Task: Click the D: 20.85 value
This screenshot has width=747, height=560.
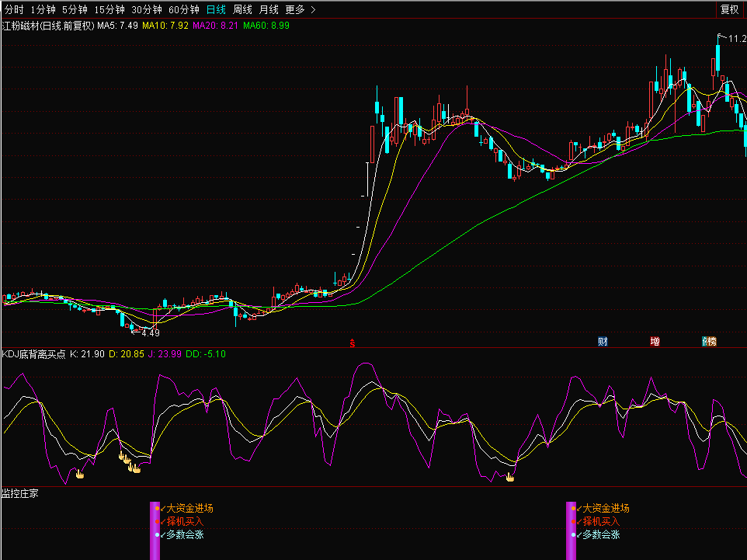Action: [127, 354]
